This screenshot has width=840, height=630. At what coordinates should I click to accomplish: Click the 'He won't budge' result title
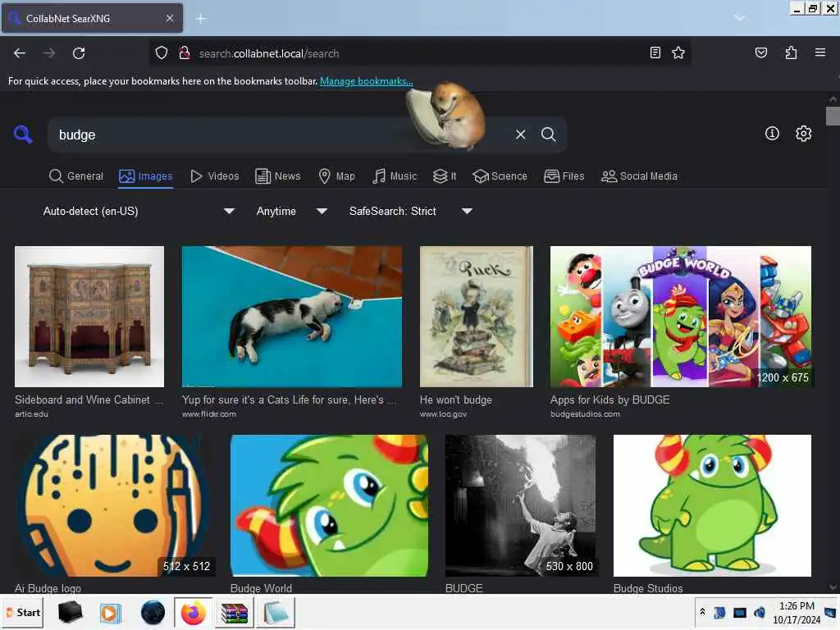(x=456, y=399)
